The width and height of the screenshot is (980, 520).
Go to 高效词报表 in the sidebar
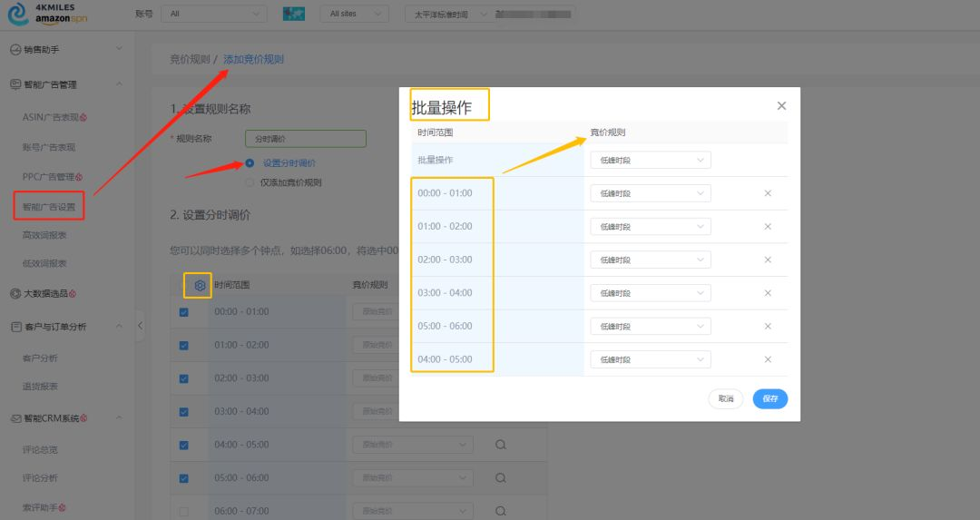(x=44, y=235)
